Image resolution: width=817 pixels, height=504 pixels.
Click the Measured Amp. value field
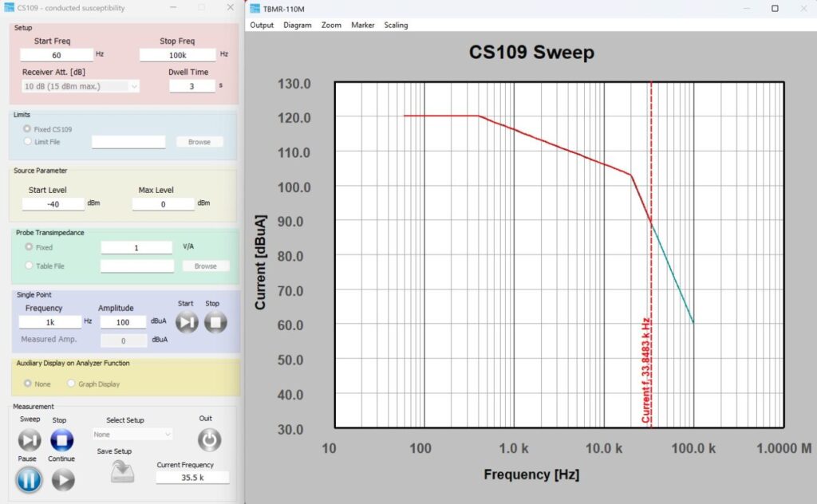click(x=124, y=341)
